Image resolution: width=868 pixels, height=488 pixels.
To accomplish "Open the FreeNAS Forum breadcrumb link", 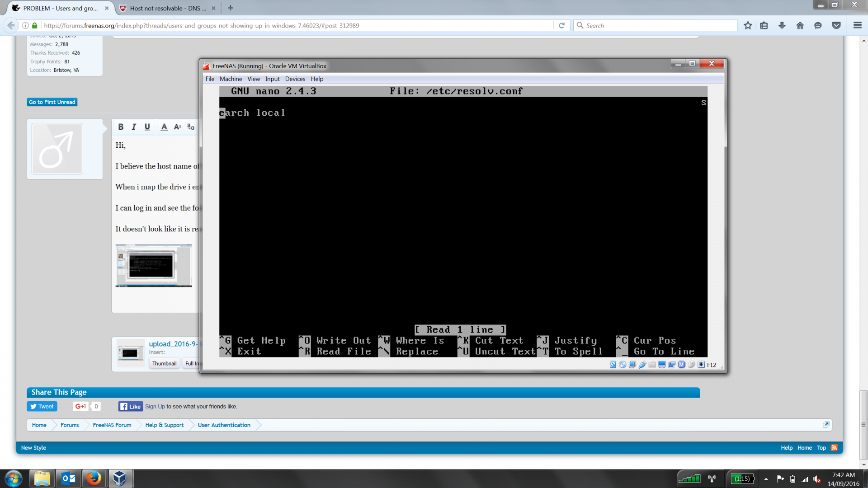I will 112,425.
